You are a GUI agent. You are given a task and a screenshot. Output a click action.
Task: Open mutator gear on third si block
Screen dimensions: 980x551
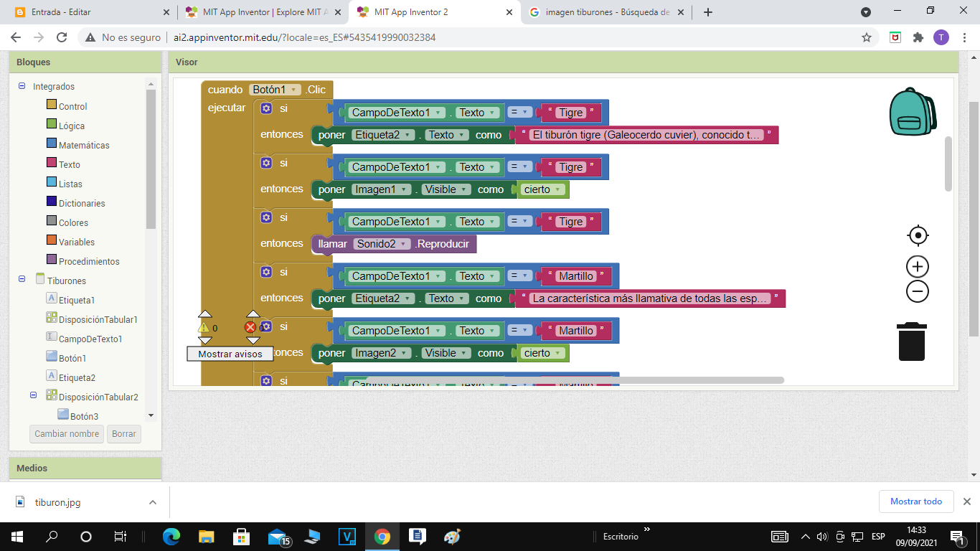pyautogui.click(x=266, y=217)
